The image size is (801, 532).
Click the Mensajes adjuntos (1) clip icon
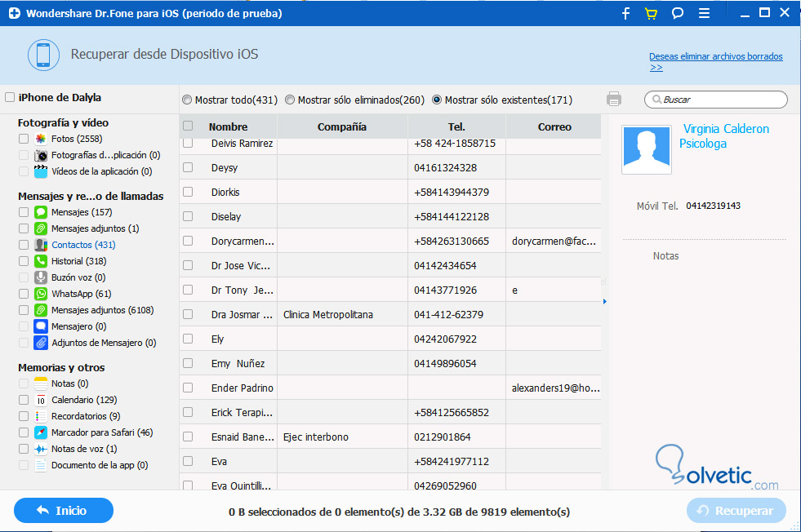pos(41,228)
